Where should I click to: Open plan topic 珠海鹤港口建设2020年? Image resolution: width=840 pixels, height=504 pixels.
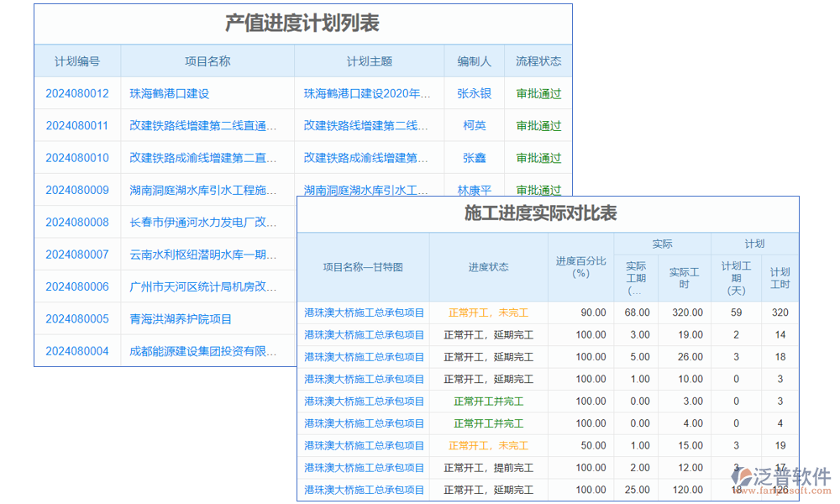367,93
